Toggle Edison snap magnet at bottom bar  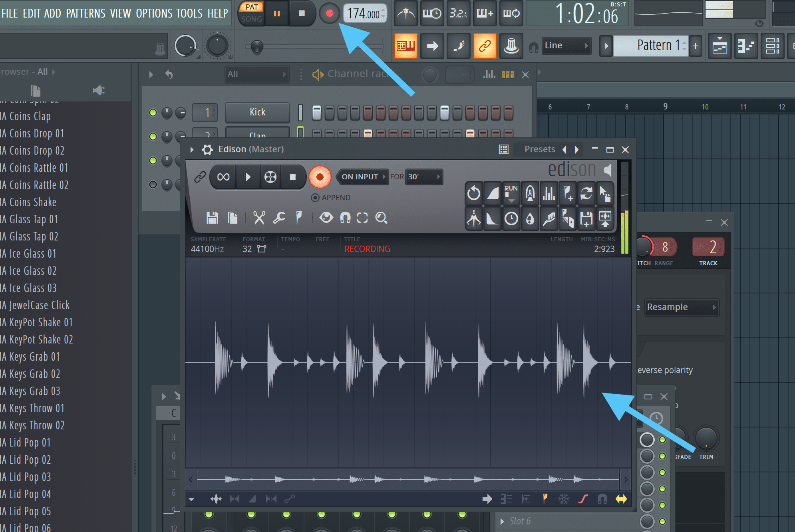(x=602, y=499)
